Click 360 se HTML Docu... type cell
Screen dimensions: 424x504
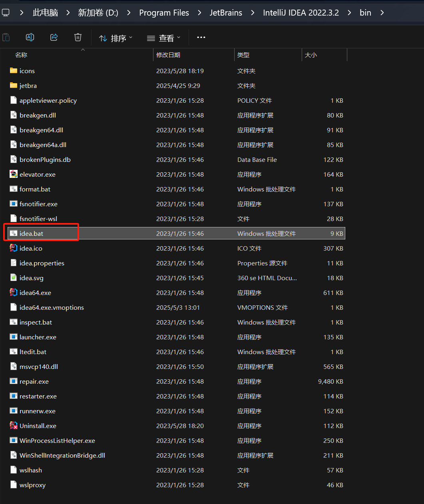[x=267, y=278]
